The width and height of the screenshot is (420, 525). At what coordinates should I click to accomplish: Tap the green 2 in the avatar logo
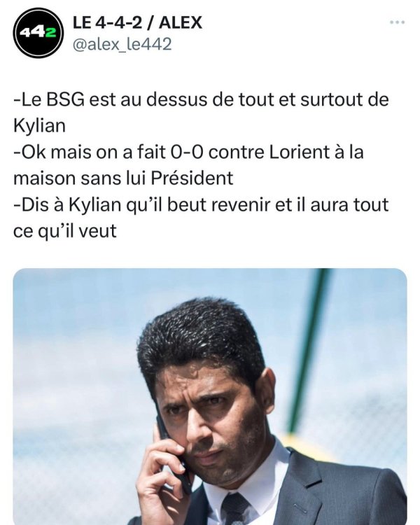(50, 32)
